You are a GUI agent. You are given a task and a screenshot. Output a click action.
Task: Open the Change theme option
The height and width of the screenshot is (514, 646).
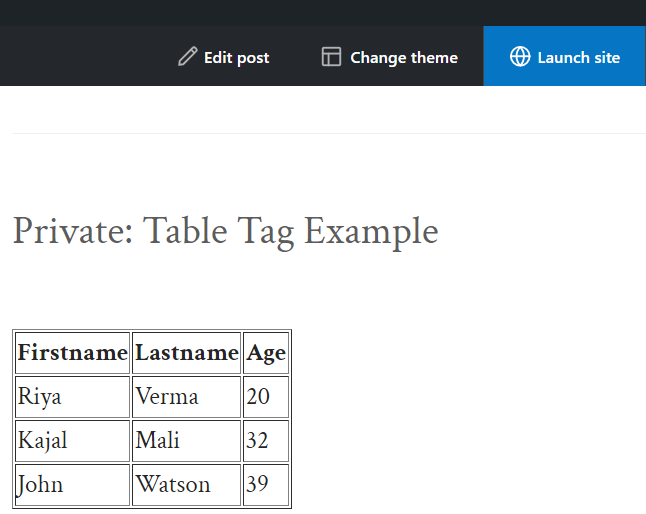[403, 57]
